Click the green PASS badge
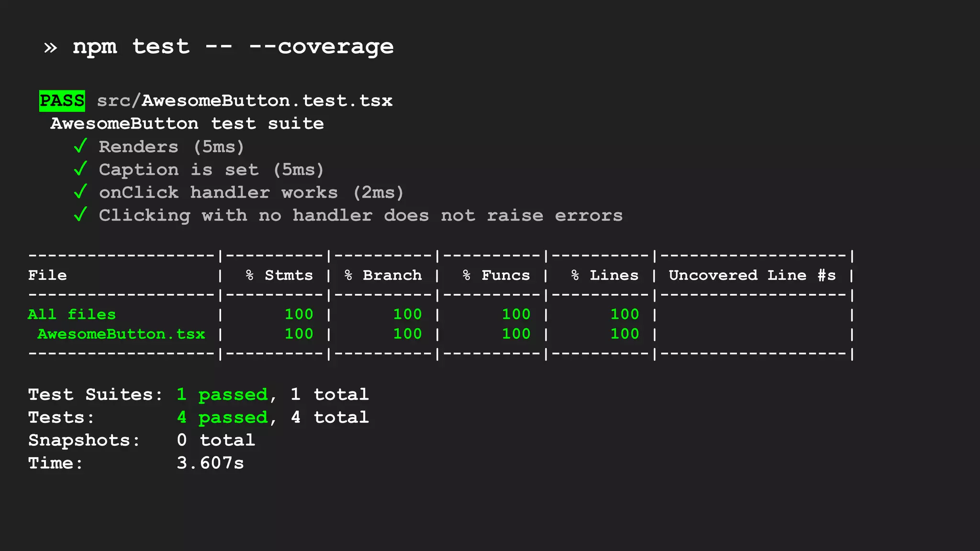The height and width of the screenshot is (551, 980). click(x=62, y=101)
